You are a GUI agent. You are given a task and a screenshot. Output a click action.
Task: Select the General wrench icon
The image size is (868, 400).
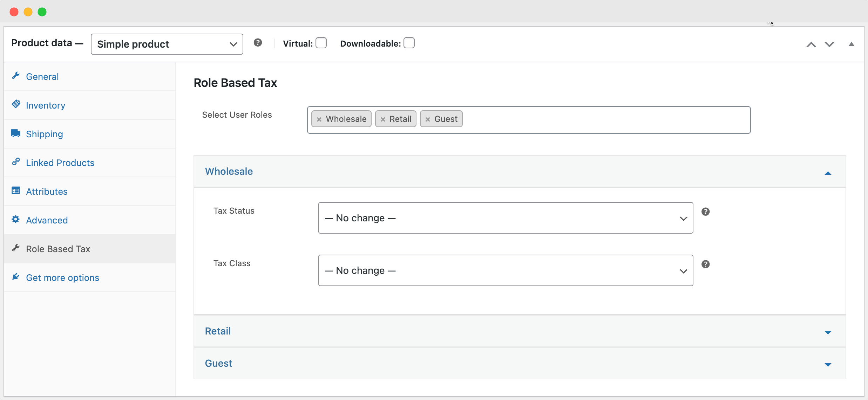(x=16, y=76)
